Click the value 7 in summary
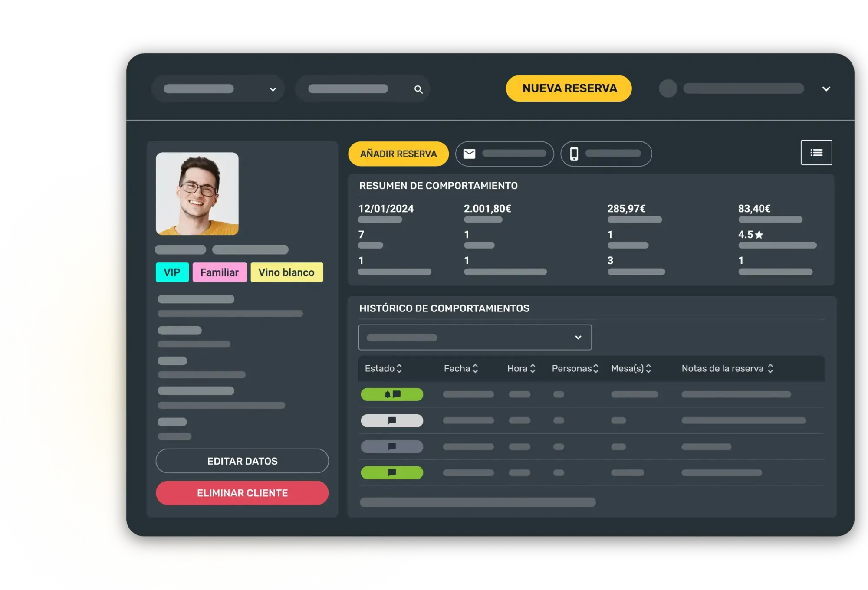Screen dimensions: 868x590 361,235
